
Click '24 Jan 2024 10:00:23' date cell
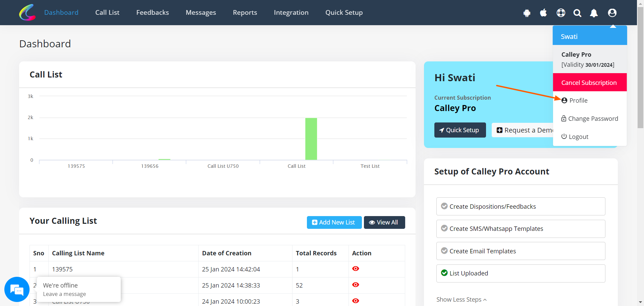click(245, 301)
